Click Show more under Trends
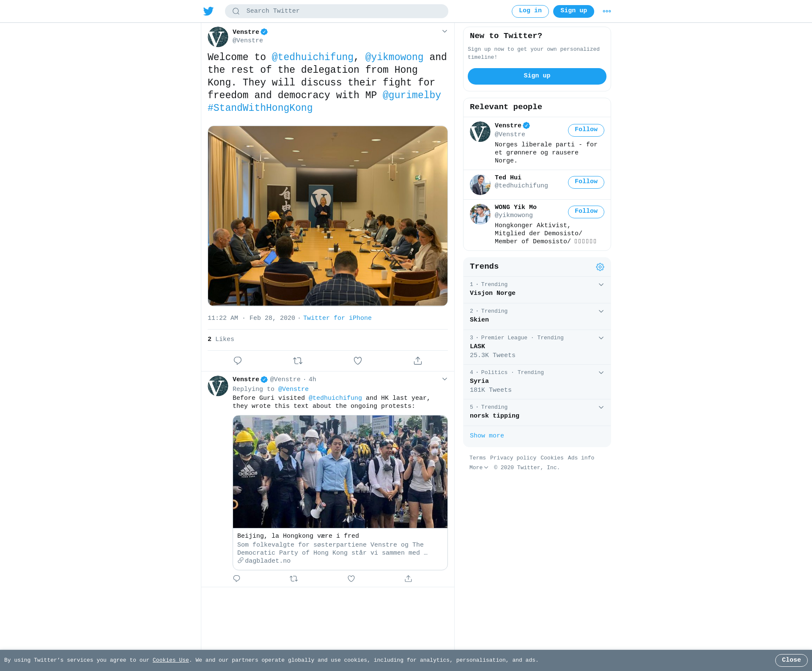The image size is (812, 671). point(487,436)
